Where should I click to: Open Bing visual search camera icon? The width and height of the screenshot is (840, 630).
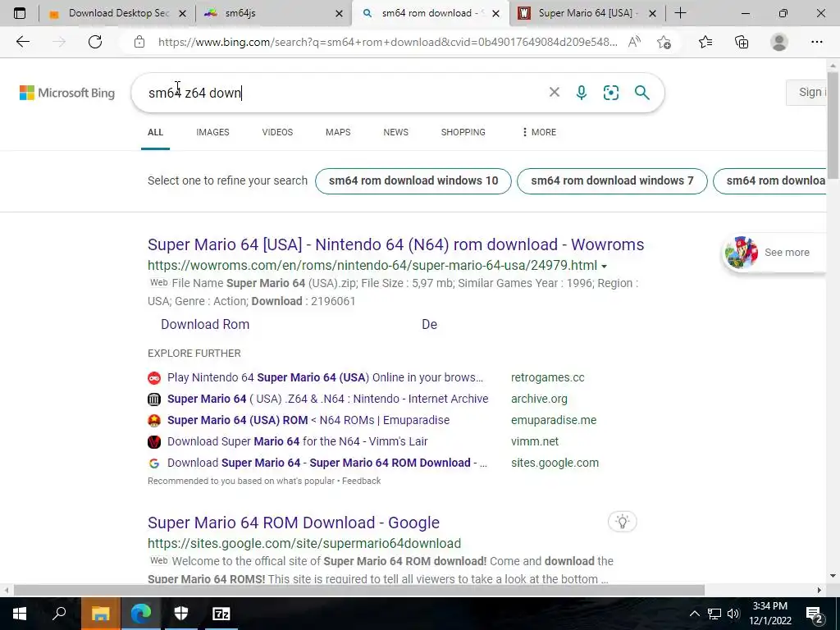tap(610, 93)
